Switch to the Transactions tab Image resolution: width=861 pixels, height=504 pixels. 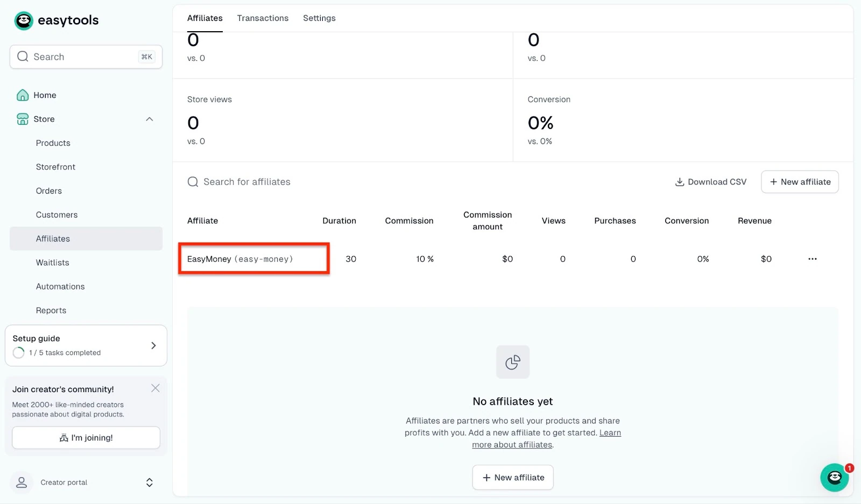coord(263,18)
